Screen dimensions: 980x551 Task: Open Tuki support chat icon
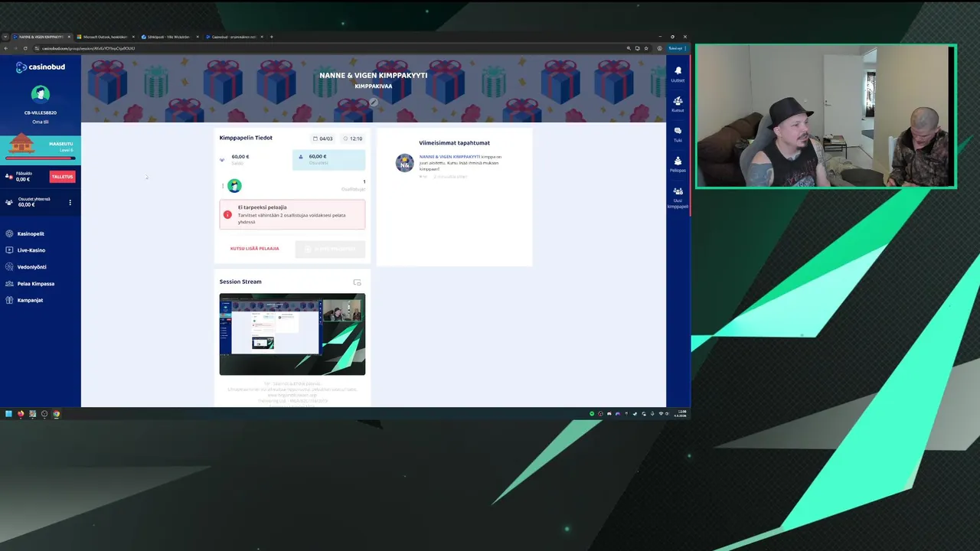678,131
